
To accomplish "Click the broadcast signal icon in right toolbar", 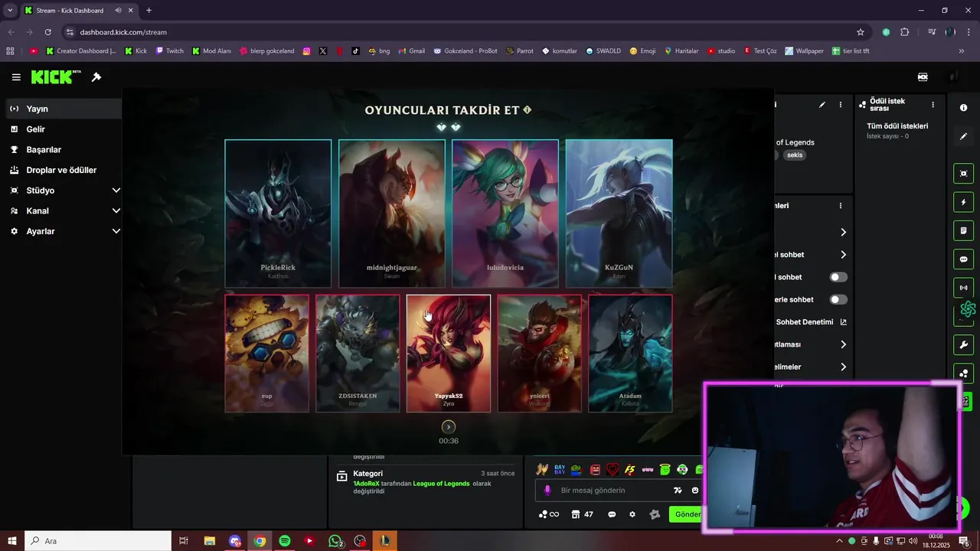I will (963, 288).
